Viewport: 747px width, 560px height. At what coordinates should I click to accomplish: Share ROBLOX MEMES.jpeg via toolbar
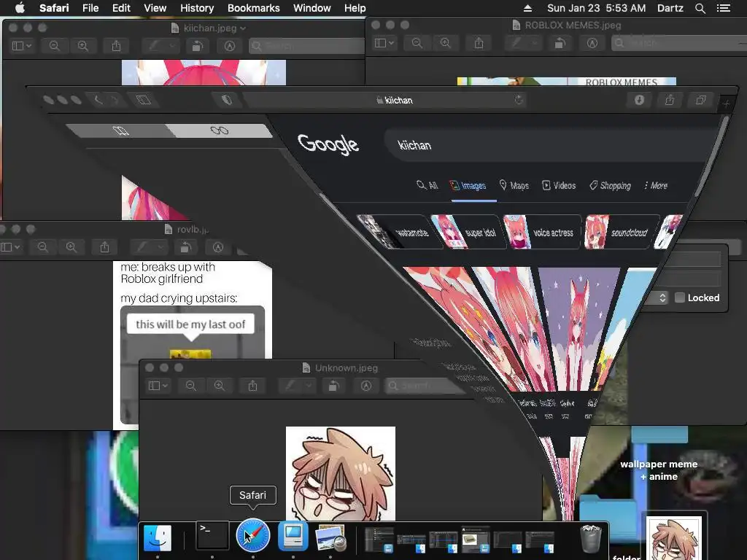click(479, 43)
